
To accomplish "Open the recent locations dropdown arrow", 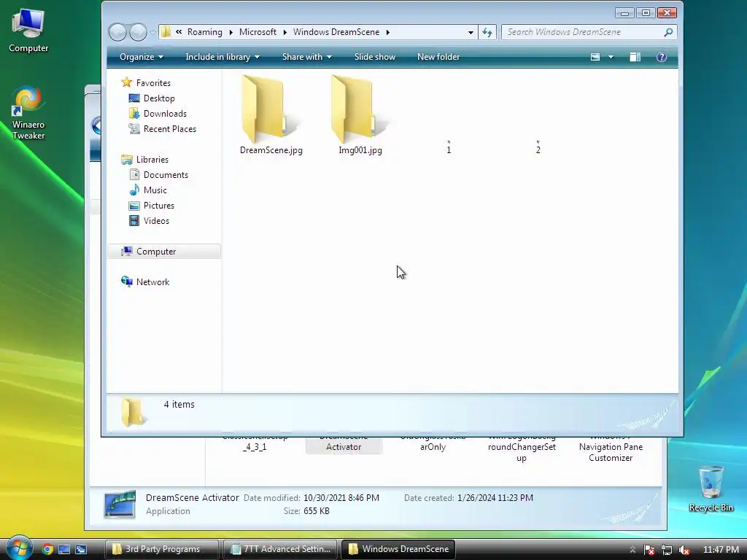I will [153, 32].
